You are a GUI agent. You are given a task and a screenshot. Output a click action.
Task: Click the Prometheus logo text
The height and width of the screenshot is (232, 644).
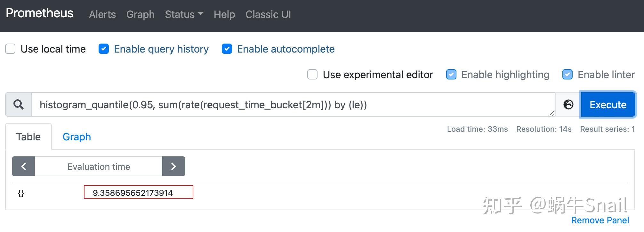pos(40,13)
